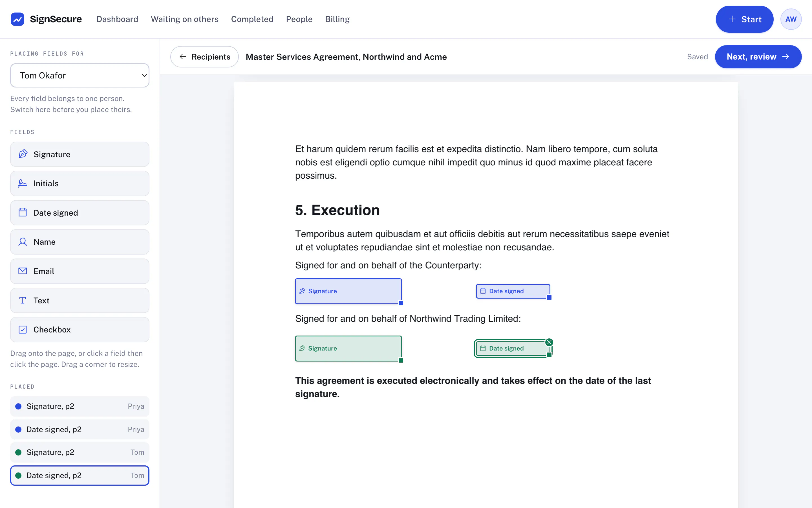Click Next, review button
Image resolution: width=812 pixels, height=508 pixels.
point(758,56)
